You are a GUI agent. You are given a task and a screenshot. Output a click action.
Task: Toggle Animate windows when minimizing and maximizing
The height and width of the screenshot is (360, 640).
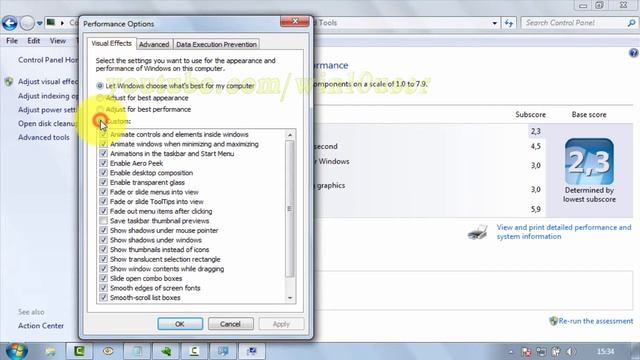(x=104, y=144)
